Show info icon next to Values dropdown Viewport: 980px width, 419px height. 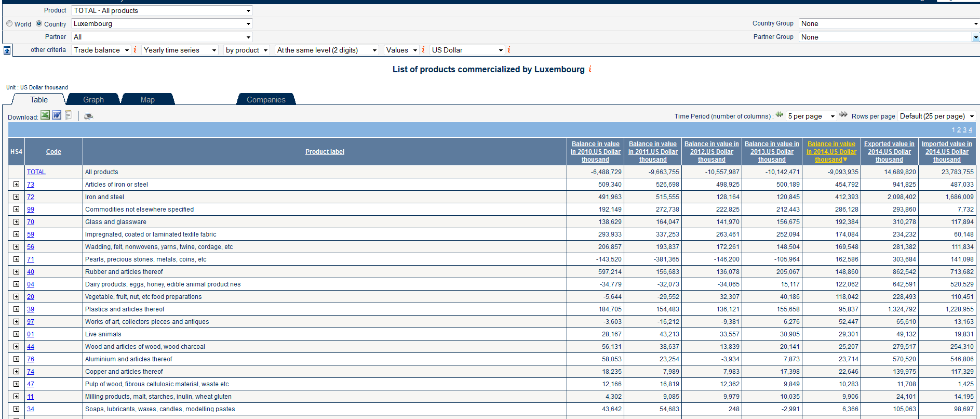[x=423, y=50]
